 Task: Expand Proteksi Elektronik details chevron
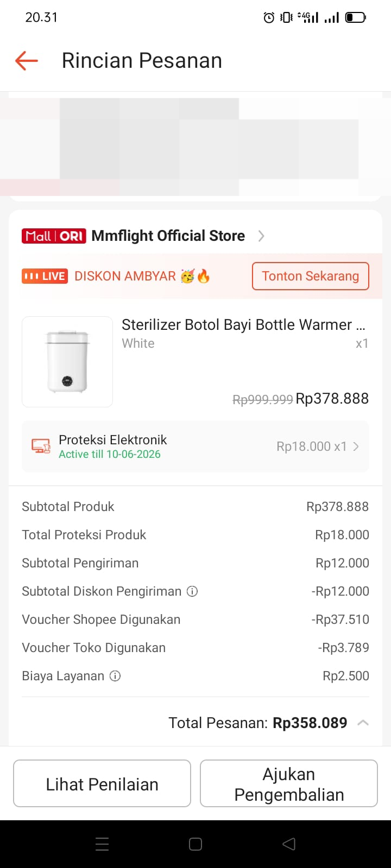pyautogui.click(x=356, y=446)
